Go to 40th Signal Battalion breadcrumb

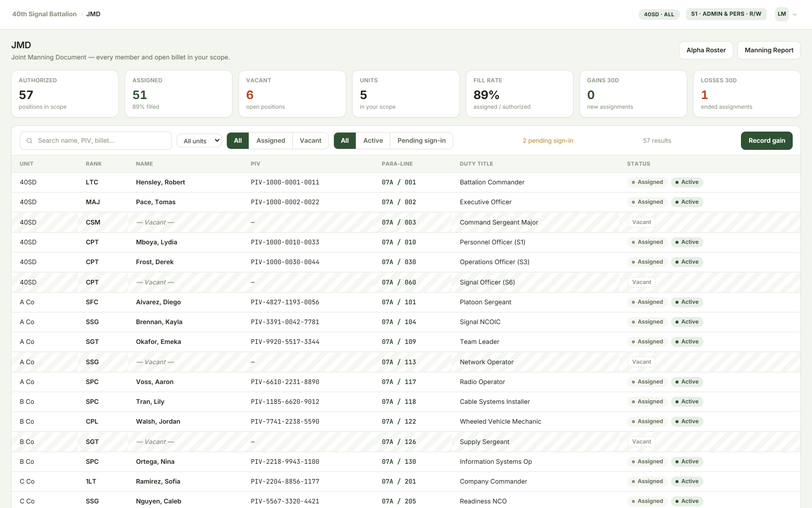45,14
